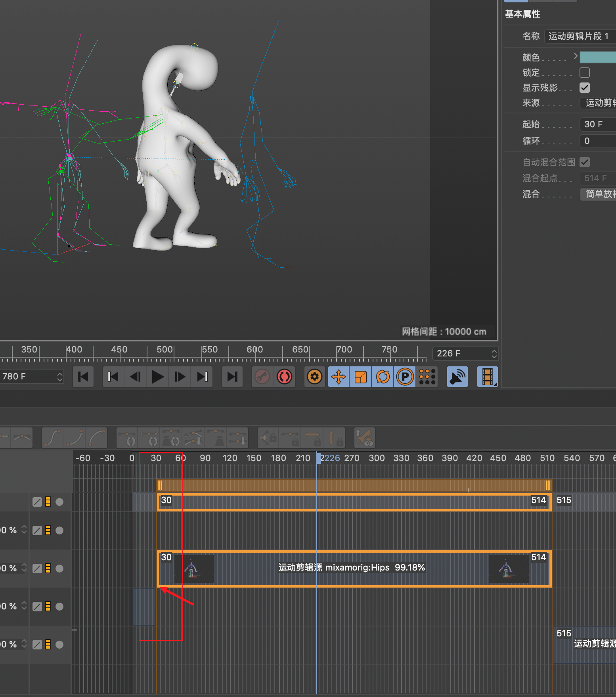Click the 来源 motion source link field

599,103
